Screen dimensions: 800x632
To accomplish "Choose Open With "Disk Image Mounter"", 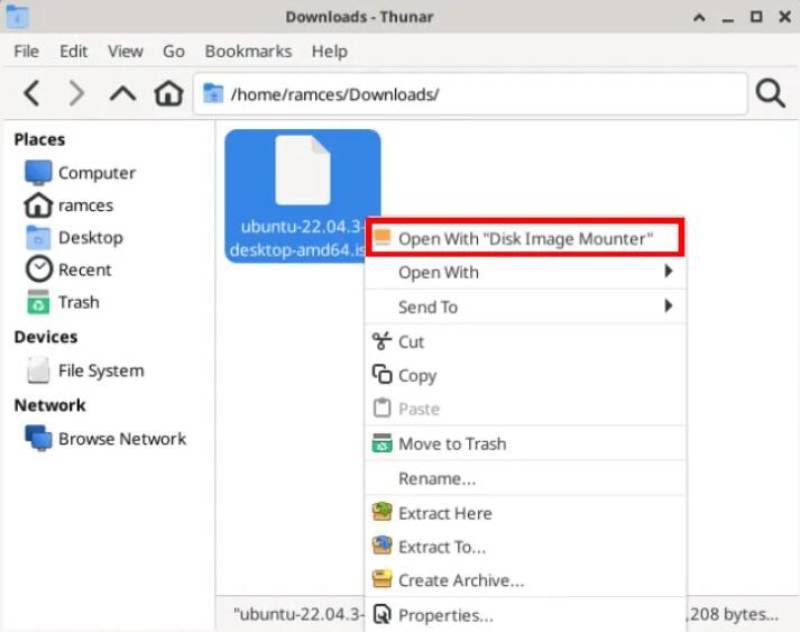I will pyautogui.click(x=524, y=239).
